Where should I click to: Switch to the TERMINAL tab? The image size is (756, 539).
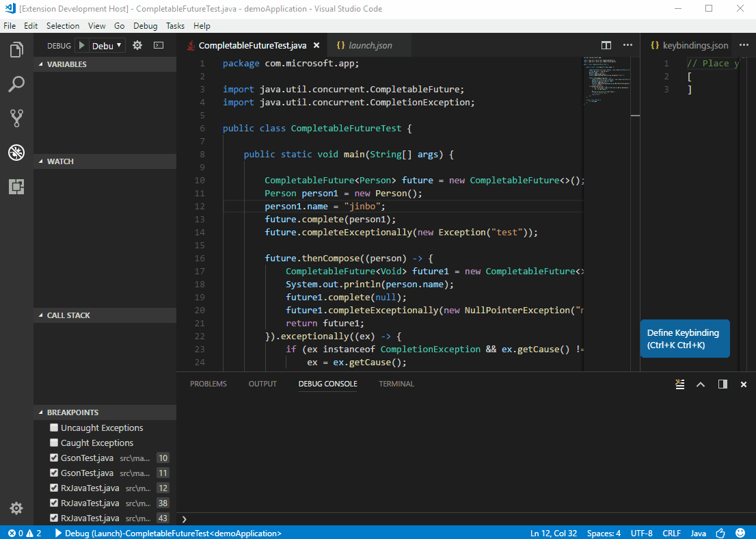tap(396, 384)
